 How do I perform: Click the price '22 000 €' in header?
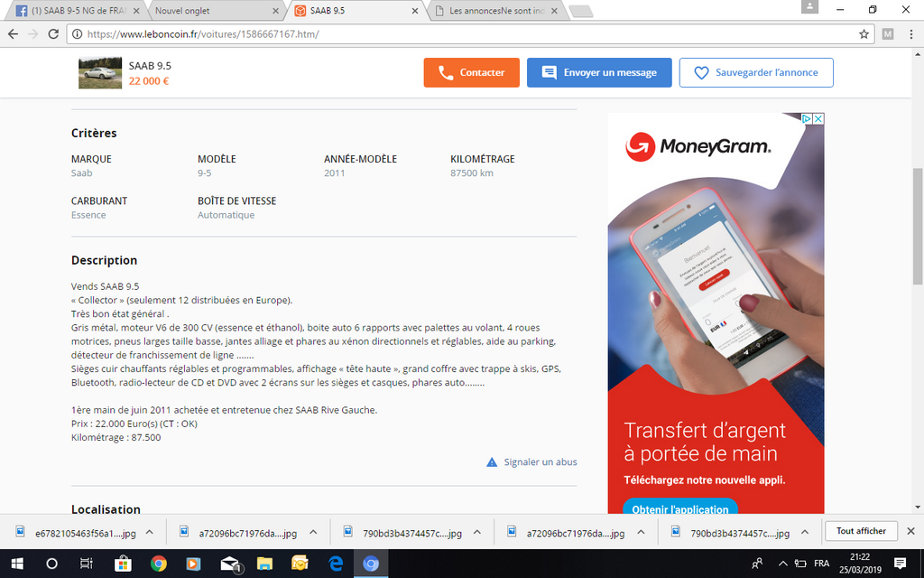tap(149, 80)
